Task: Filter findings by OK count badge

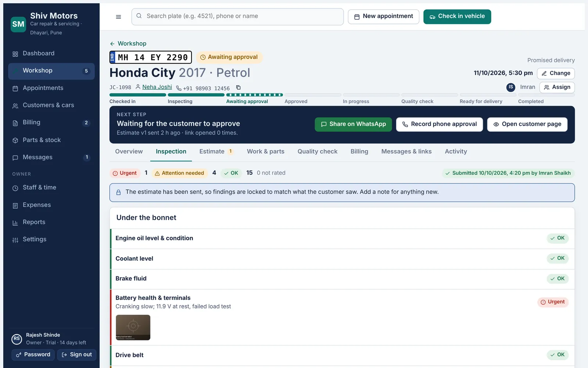Action: pos(231,173)
